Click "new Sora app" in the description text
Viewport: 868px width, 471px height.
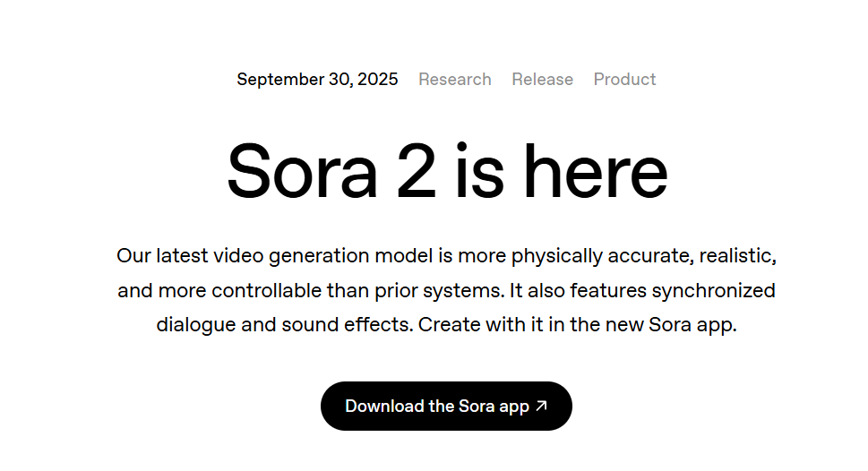669,324
